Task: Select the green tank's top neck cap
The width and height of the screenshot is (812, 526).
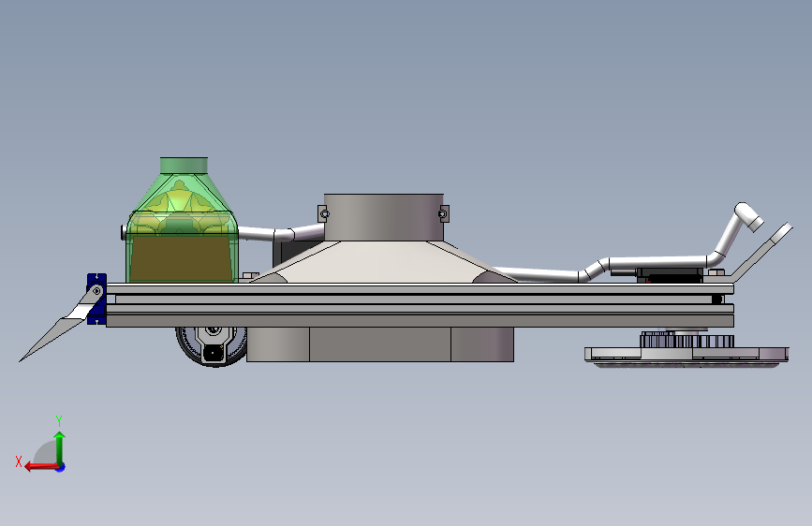Action: (184, 165)
